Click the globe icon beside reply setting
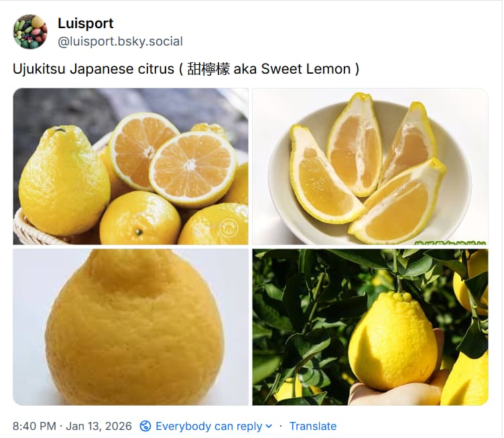This screenshot has height=438, width=504. [145, 426]
